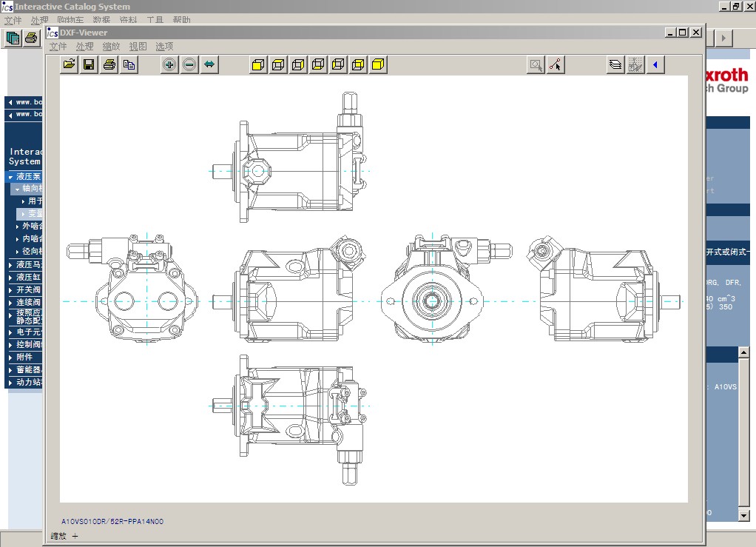The image size is (756, 547).
Task: Select the third view cube icon
Action: click(298, 64)
